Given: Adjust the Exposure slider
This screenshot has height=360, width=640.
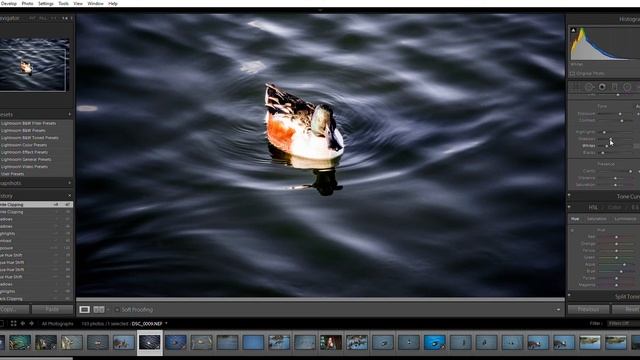Looking at the screenshot, I should point(620,114).
